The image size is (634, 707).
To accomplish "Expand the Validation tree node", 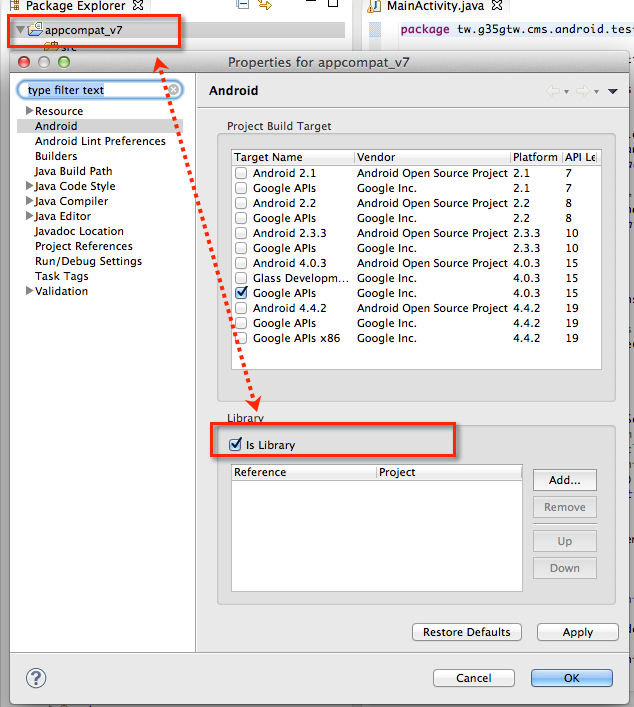I will click(29, 291).
